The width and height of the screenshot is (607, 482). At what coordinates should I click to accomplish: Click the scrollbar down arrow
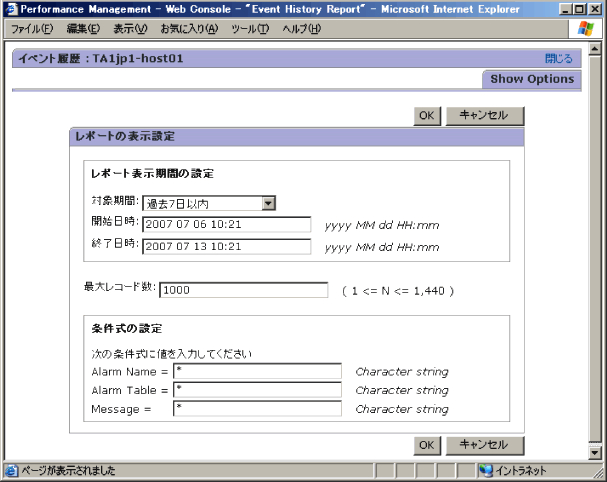[x=594, y=452]
